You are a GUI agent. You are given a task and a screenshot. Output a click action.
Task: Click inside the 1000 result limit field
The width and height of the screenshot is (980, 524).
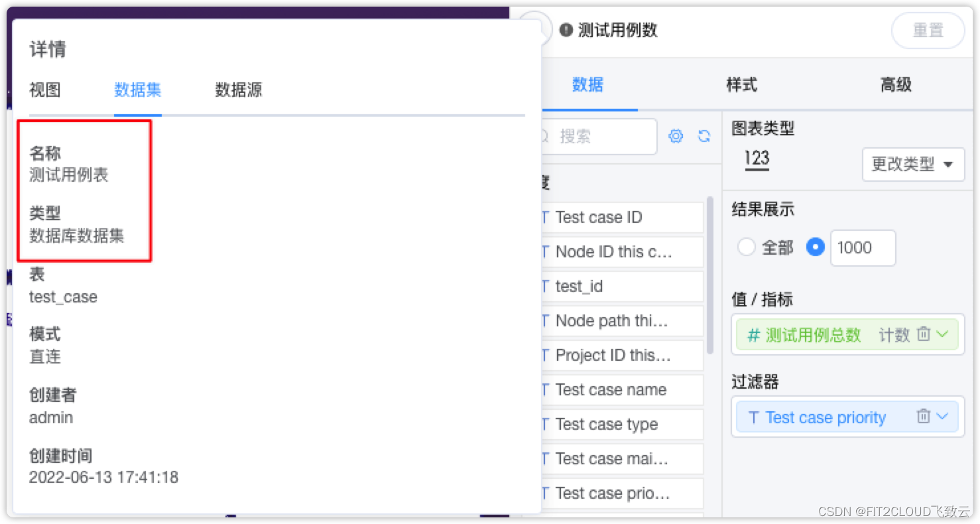862,247
